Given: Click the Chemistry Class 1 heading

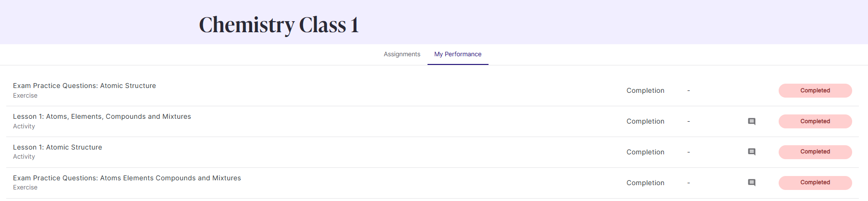Looking at the screenshot, I should click(x=279, y=25).
